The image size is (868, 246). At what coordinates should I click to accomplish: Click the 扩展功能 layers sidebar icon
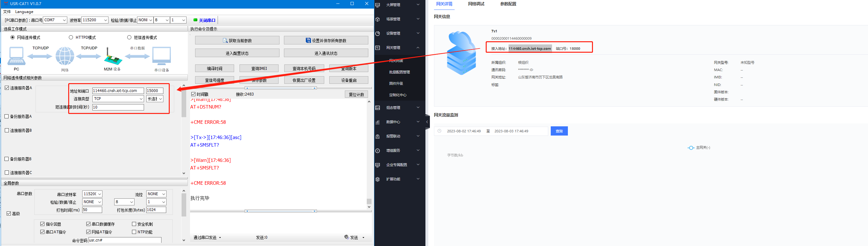tap(378, 179)
